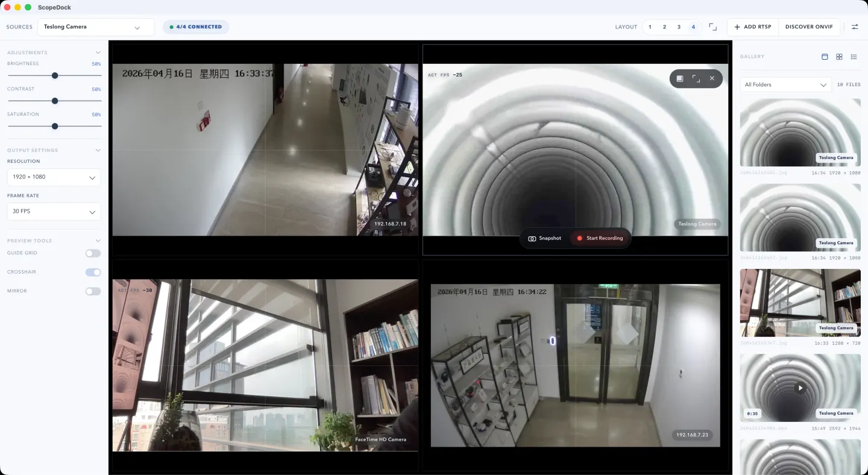The width and height of the screenshot is (868, 475).
Task: Click the Add RTSP button
Action: (x=753, y=27)
